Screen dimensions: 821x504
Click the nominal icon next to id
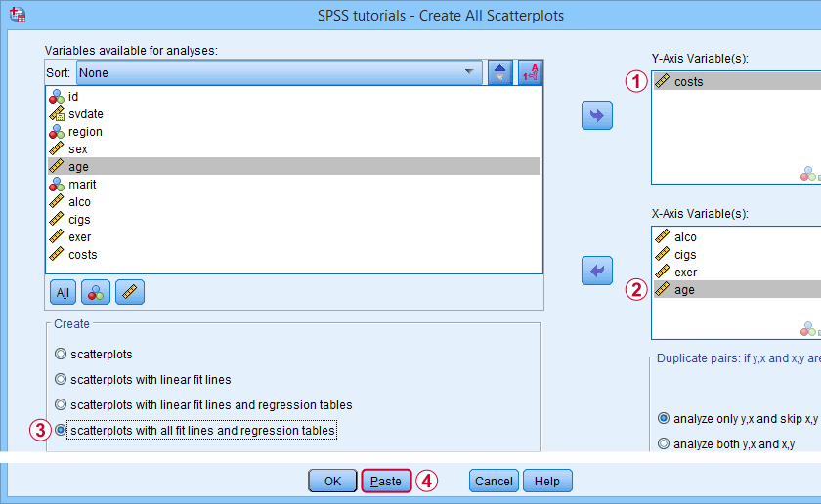tap(57, 97)
